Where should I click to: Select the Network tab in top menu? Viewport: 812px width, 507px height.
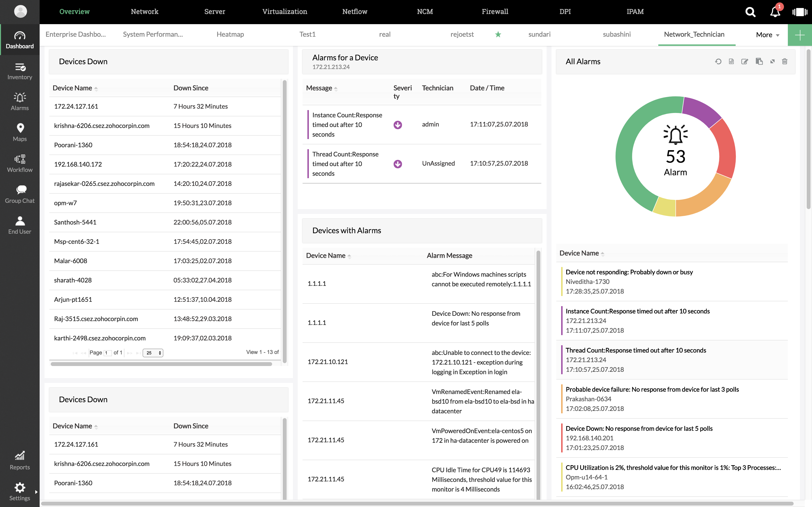click(144, 11)
